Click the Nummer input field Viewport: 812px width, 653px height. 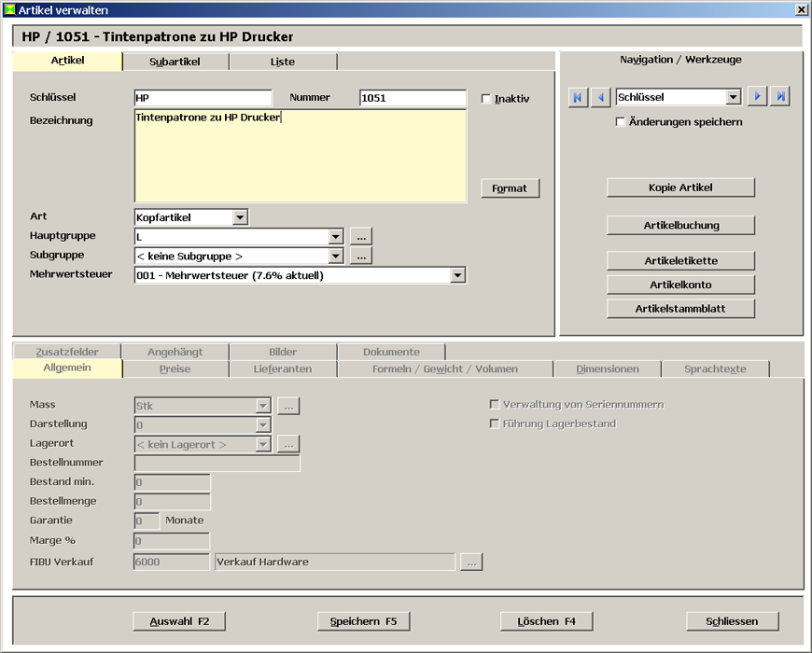point(412,98)
